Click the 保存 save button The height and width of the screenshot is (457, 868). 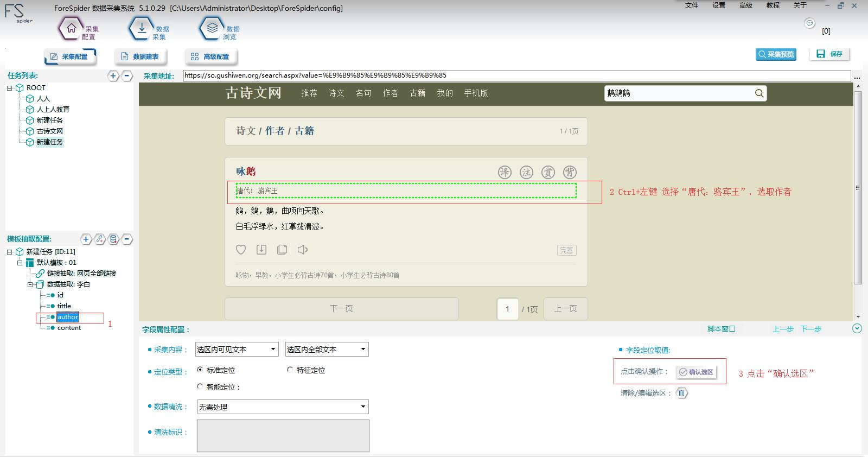coord(829,54)
